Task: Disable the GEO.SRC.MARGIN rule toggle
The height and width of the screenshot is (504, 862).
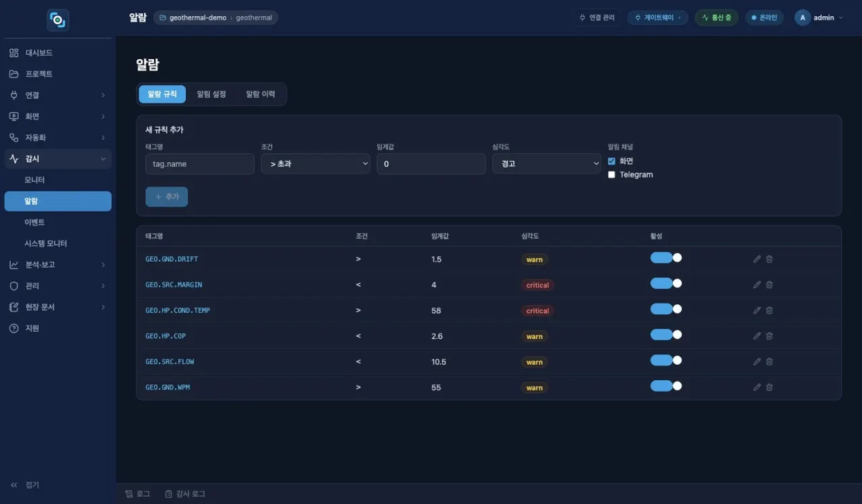Action: [x=666, y=283]
